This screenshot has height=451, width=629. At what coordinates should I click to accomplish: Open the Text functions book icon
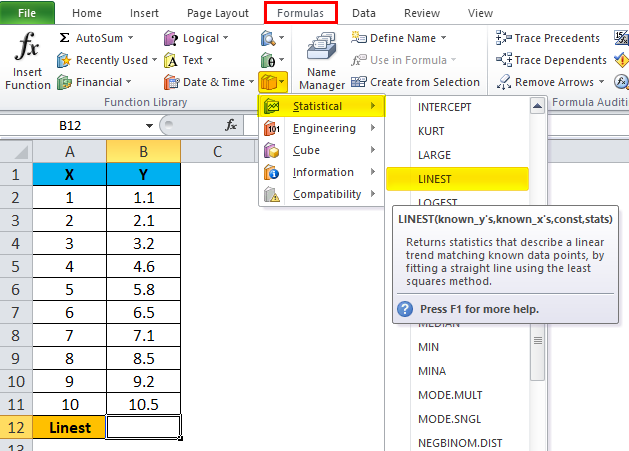pos(170,60)
